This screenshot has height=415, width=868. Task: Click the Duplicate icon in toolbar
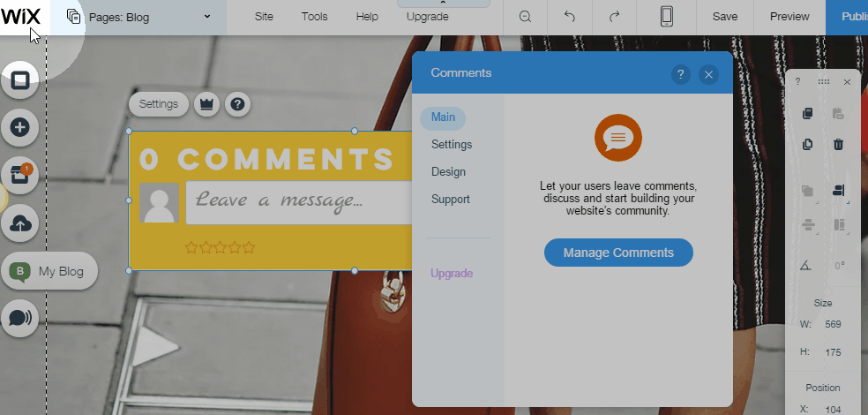[808, 145]
